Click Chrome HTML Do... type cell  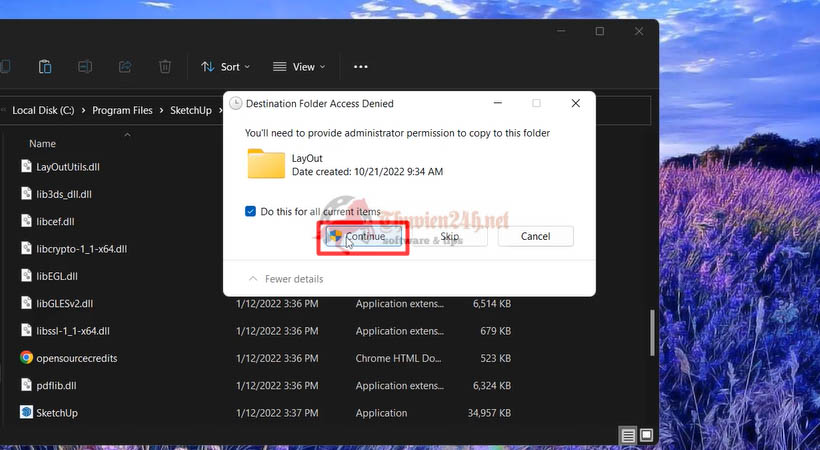click(x=398, y=358)
